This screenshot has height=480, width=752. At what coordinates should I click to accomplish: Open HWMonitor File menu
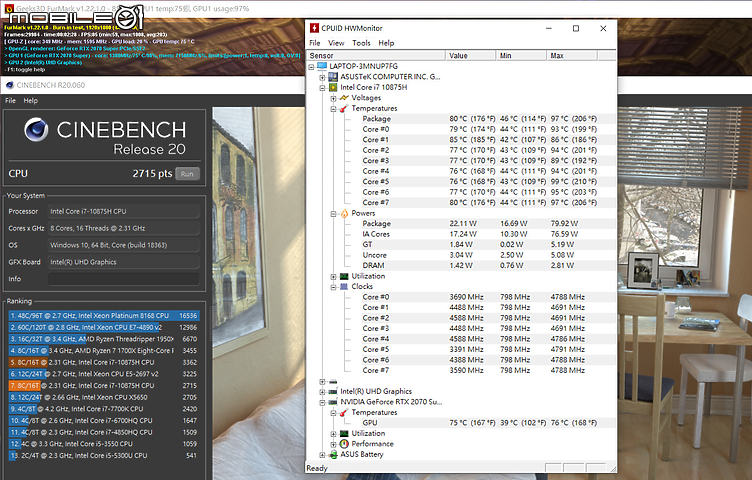[315, 43]
